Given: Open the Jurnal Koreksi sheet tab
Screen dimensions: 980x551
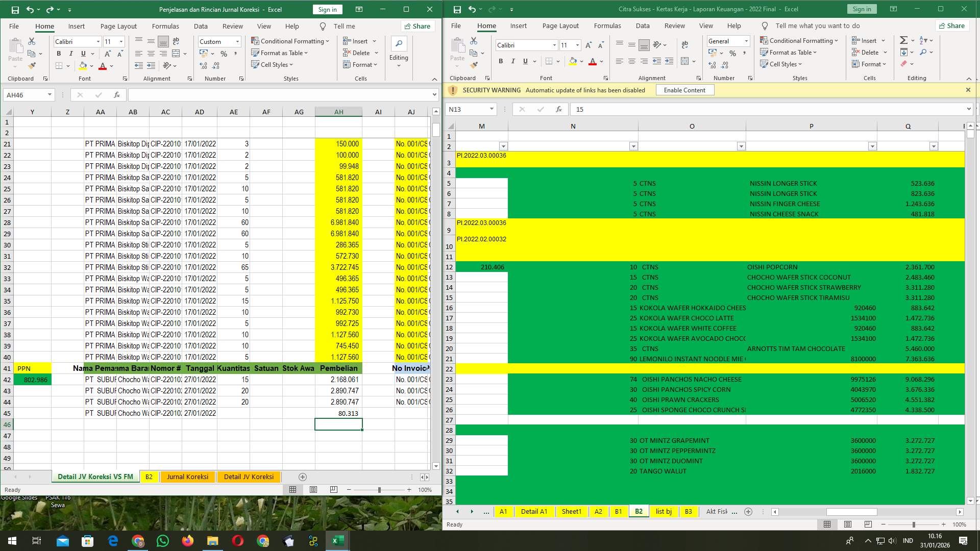Looking at the screenshot, I should (x=187, y=477).
